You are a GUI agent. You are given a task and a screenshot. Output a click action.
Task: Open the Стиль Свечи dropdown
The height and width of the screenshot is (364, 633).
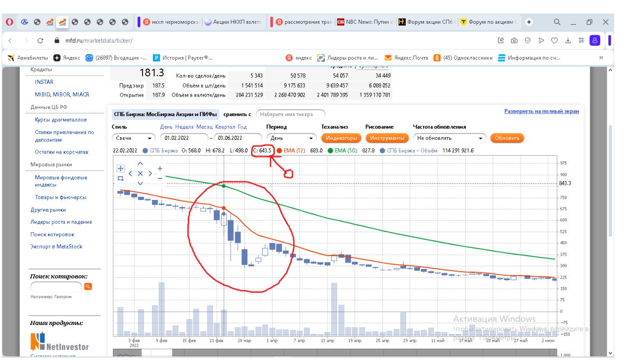(x=133, y=138)
